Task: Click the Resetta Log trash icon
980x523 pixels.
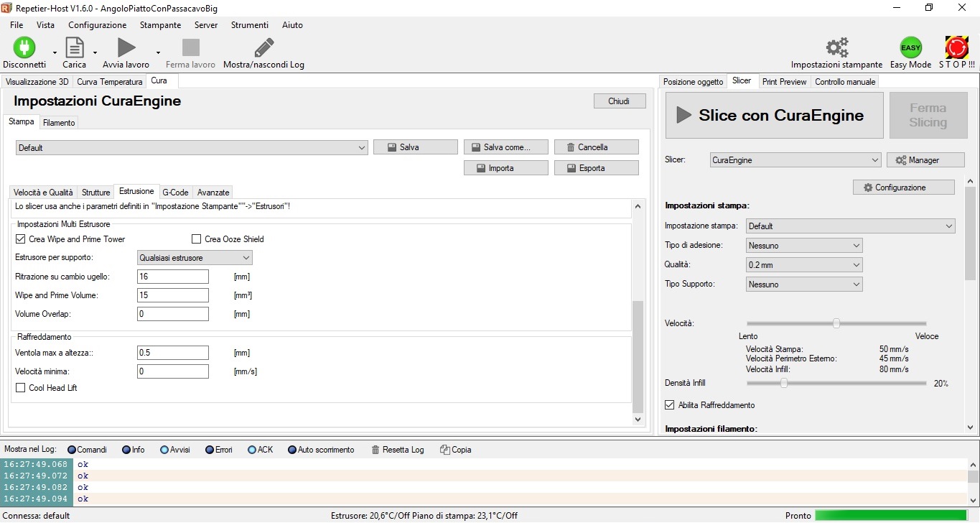Action: [375, 450]
